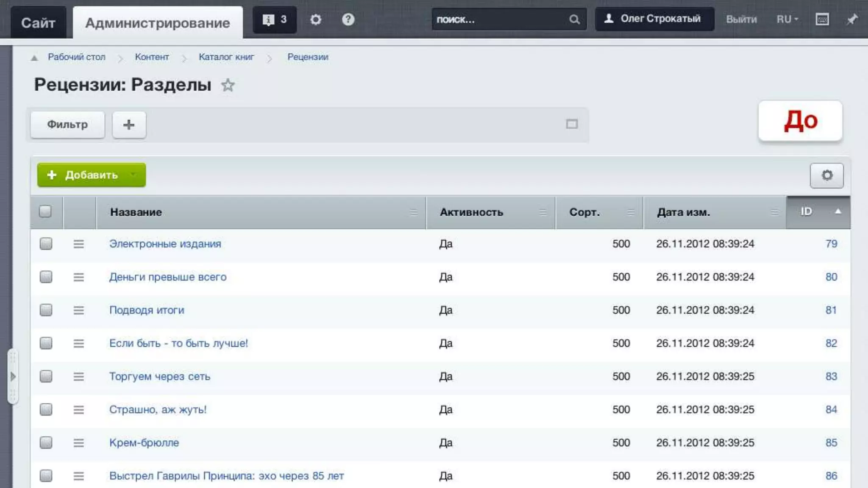Open the Подводя итоги section link
This screenshot has width=868, height=488.
point(147,310)
